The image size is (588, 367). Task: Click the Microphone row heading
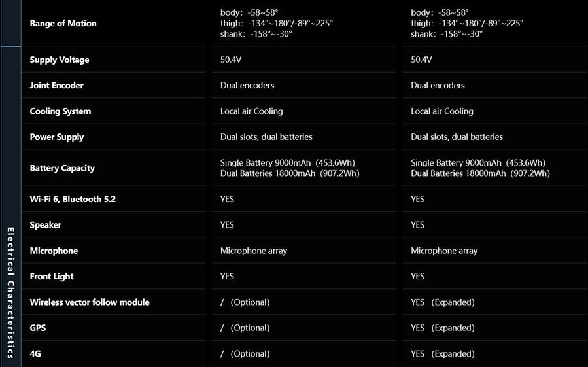point(54,251)
